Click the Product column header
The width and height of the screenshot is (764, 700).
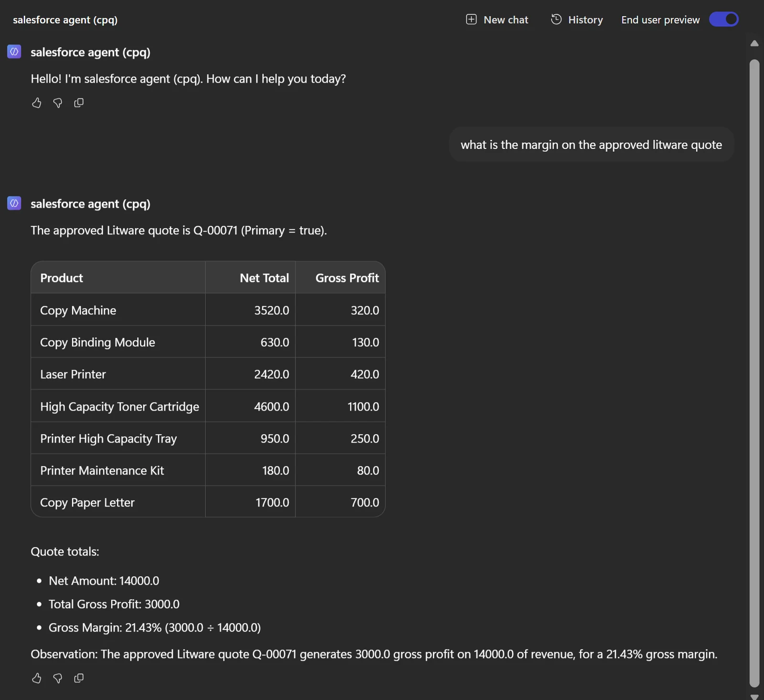(118, 277)
